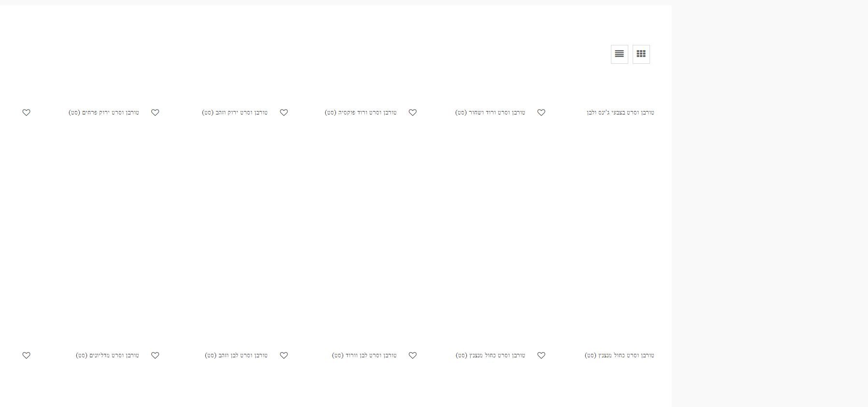The width and height of the screenshot is (868, 407).
Task: Switch to grid view layout
Action: 641,54
